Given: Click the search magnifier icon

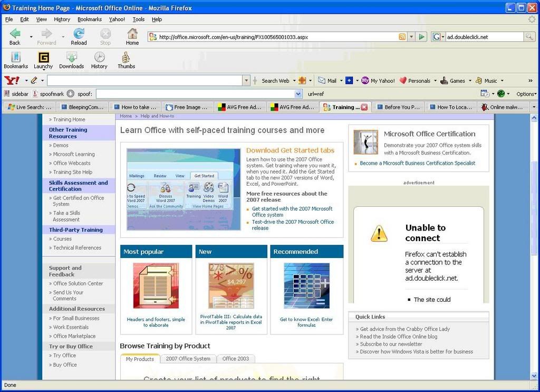Looking at the screenshot, I should tap(529, 37).
